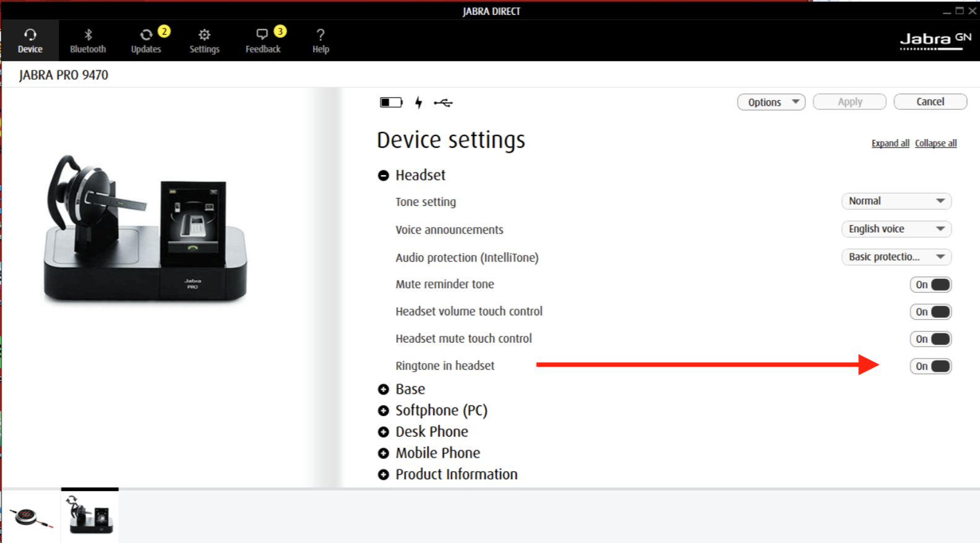Toggle Headset volume touch control
The height and width of the screenshot is (543, 980).
[931, 312]
